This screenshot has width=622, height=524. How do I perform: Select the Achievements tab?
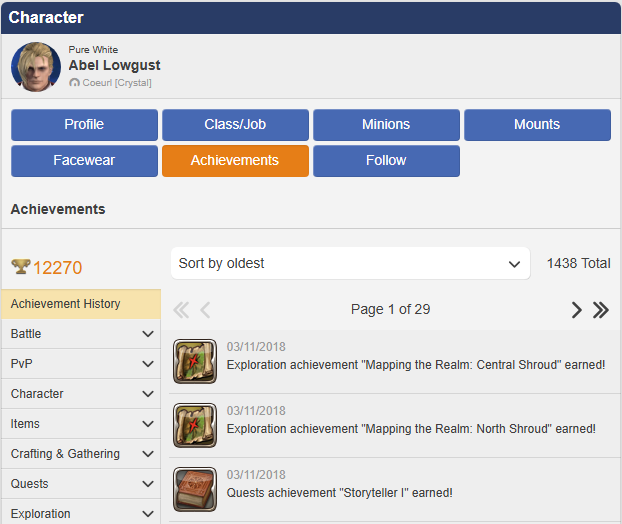pos(235,161)
